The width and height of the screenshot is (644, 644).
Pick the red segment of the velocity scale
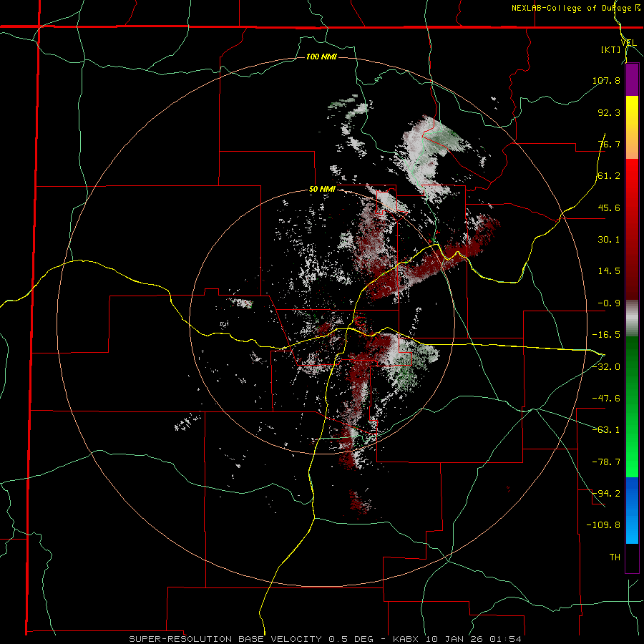[x=632, y=229]
